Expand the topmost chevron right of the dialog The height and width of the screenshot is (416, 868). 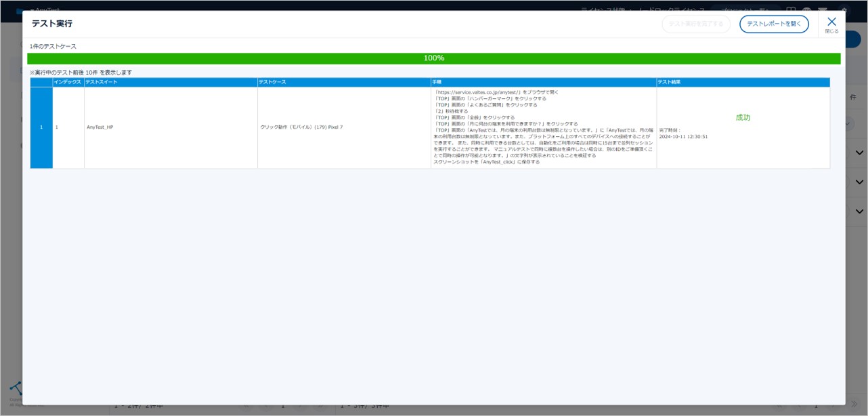859,153
